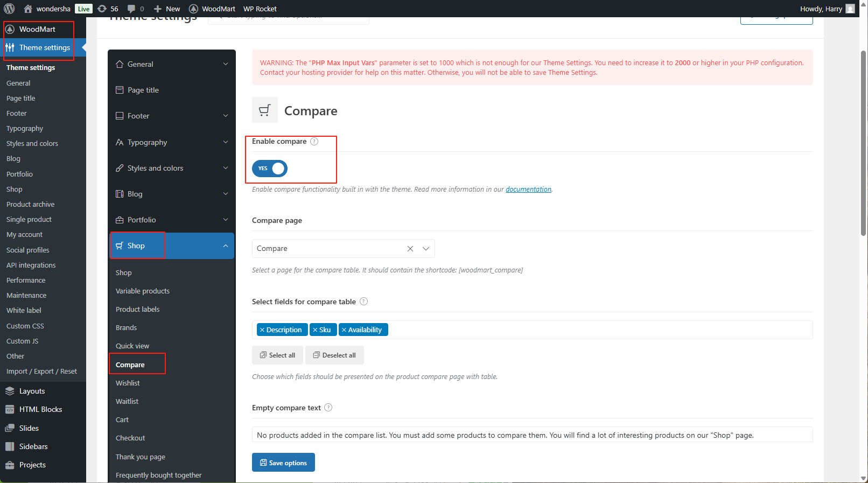Open the Compare page select box

point(344,249)
